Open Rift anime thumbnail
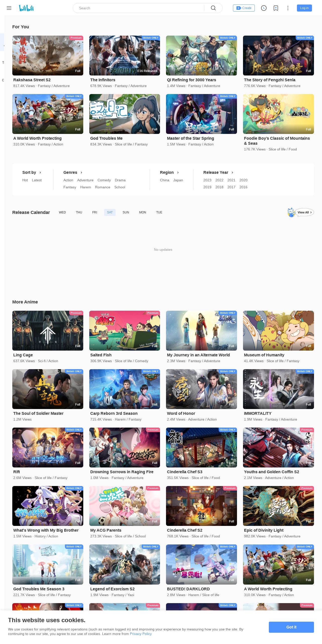Viewport: 322px width, 644px height. [48, 447]
